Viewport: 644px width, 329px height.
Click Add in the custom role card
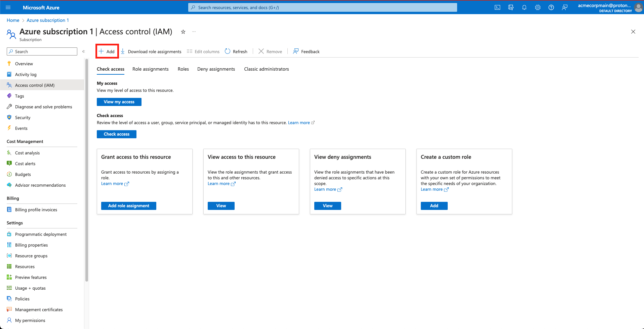(434, 206)
